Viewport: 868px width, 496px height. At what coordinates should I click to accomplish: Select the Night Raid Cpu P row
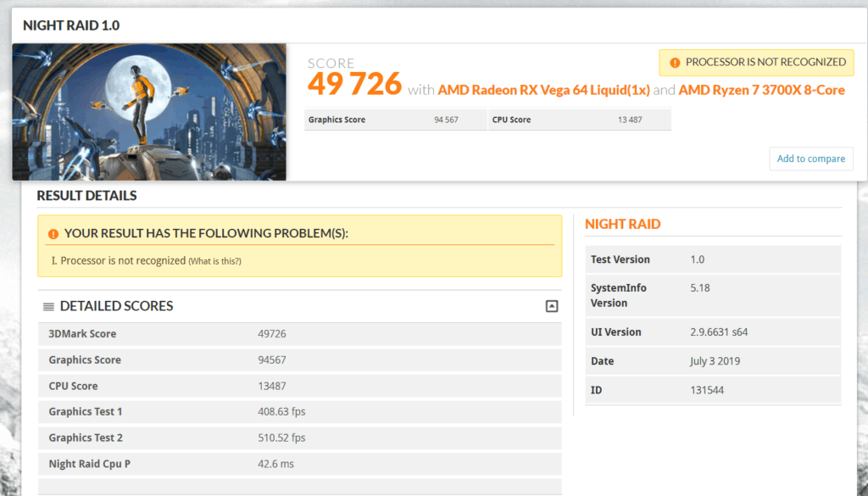(x=299, y=464)
